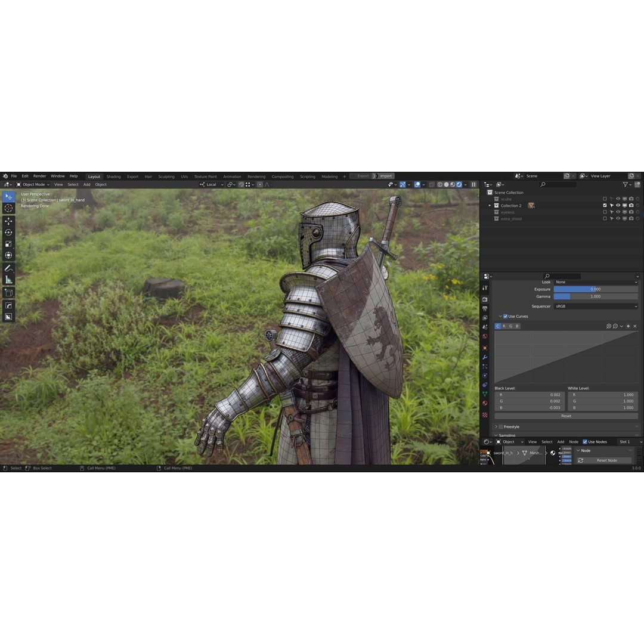Click the Reset curves button
Image resolution: width=644 pixels, height=644 pixels.
[x=566, y=416]
